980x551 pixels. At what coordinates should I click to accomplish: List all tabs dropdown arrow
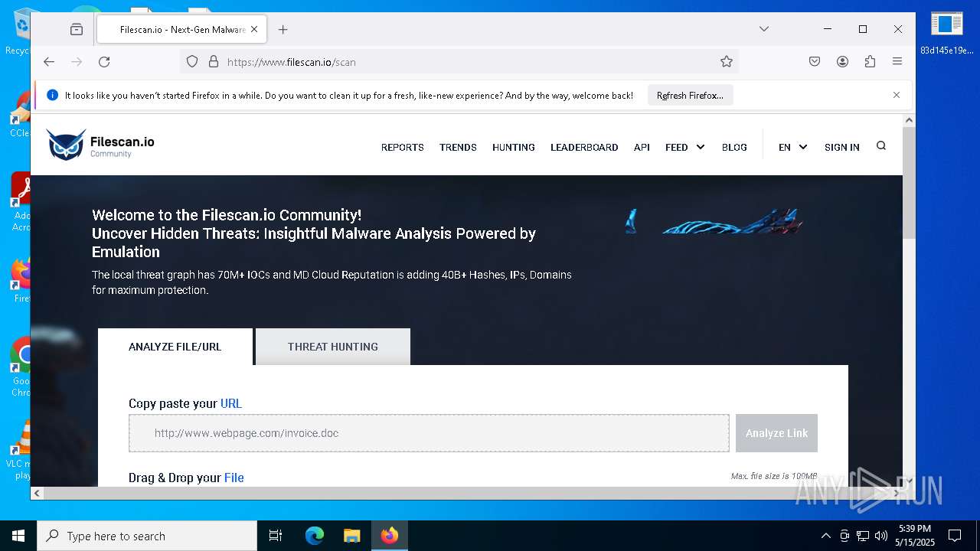coord(764,29)
